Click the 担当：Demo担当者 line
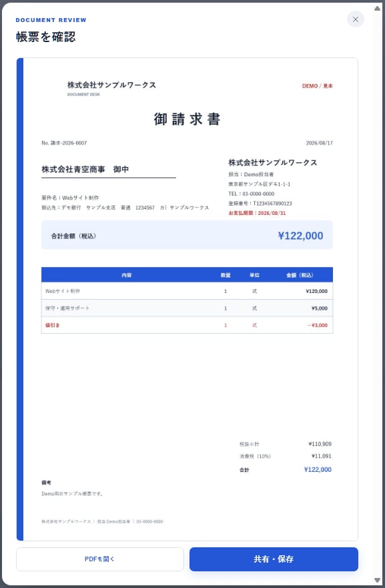The width and height of the screenshot is (385, 588). (251, 174)
